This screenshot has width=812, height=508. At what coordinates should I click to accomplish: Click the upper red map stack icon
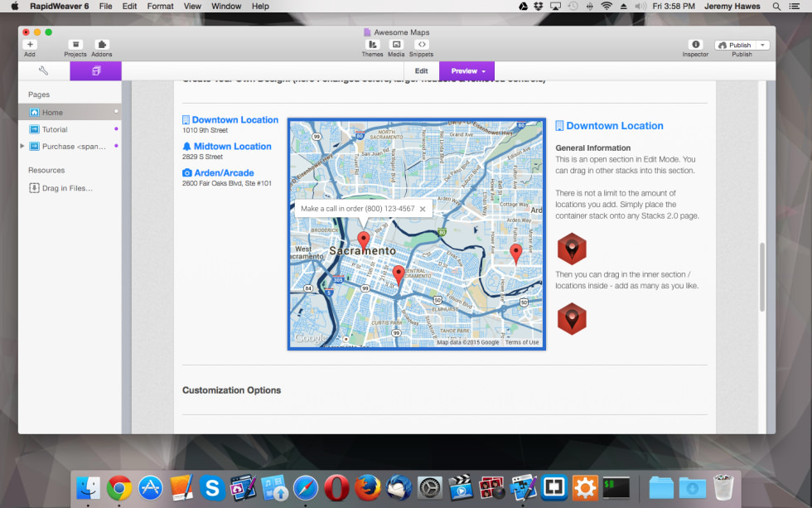pyautogui.click(x=572, y=249)
